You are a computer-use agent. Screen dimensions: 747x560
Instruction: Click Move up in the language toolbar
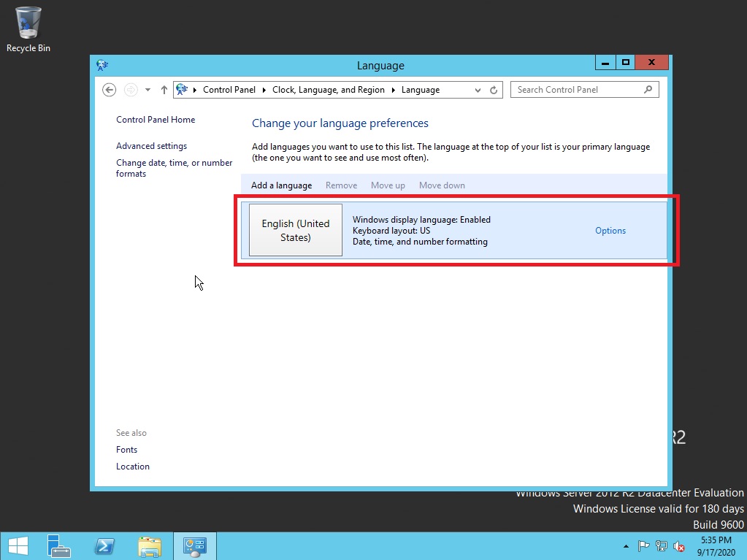tap(388, 185)
